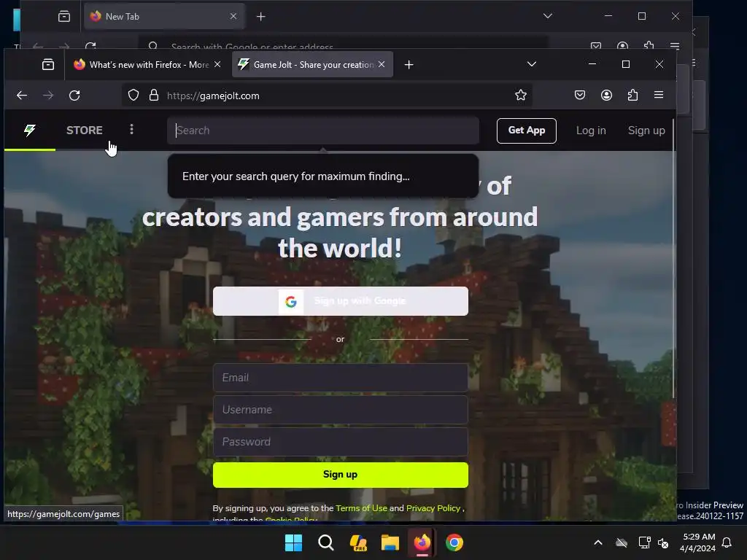Open the STORE navigation link
The image size is (747, 560).
pos(85,130)
